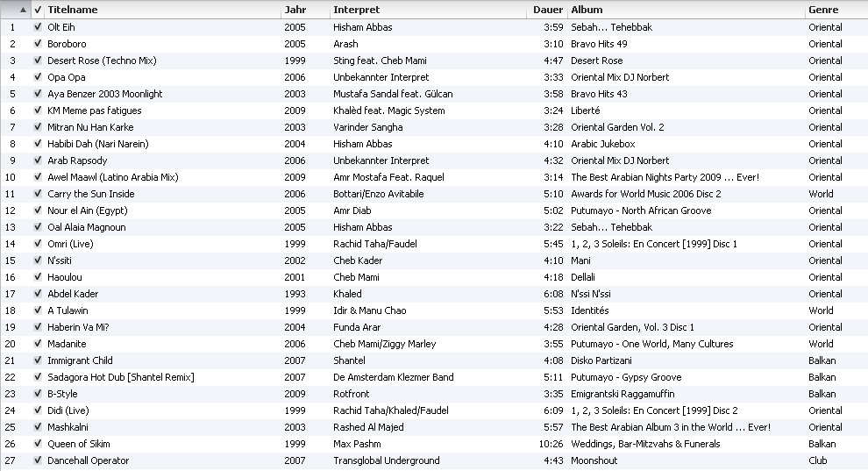The height and width of the screenshot is (471, 868).
Task: Toggle the checkbox for Dancehall Operator
Action: pyautogui.click(x=38, y=460)
